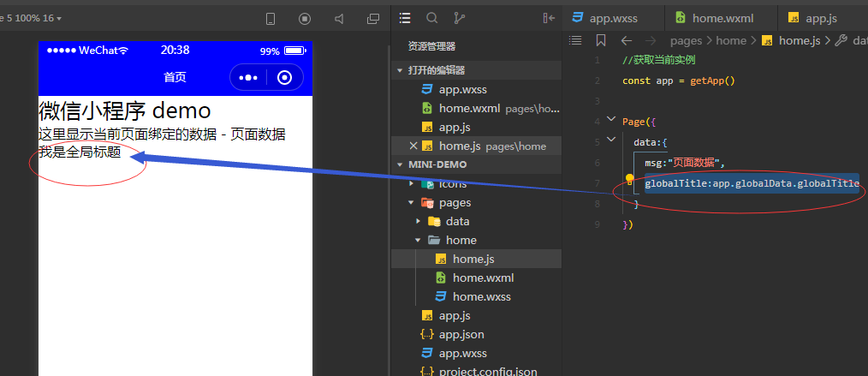
Task: Switch to the app.wxss editor tab
Action: click(613, 18)
